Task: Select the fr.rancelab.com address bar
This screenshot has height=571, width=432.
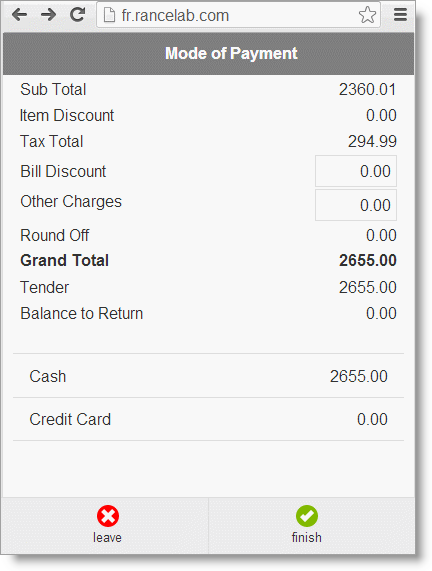Action: pyautogui.click(x=239, y=15)
